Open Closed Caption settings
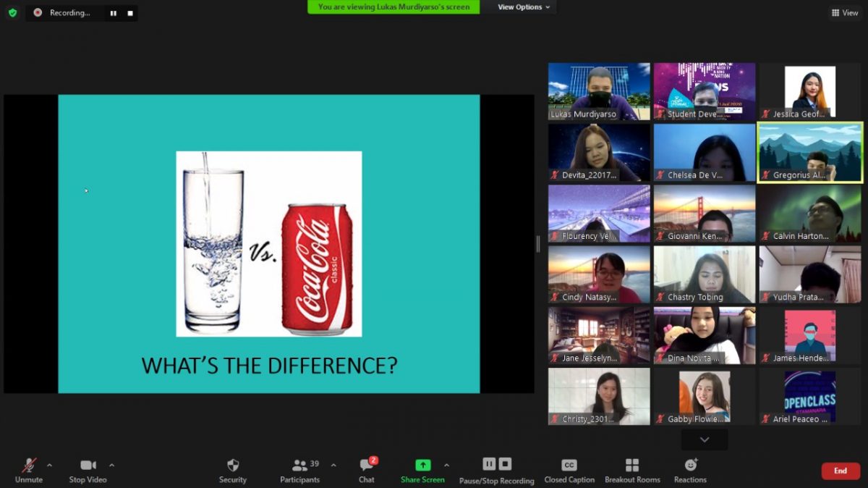 click(x=569, y=470)
